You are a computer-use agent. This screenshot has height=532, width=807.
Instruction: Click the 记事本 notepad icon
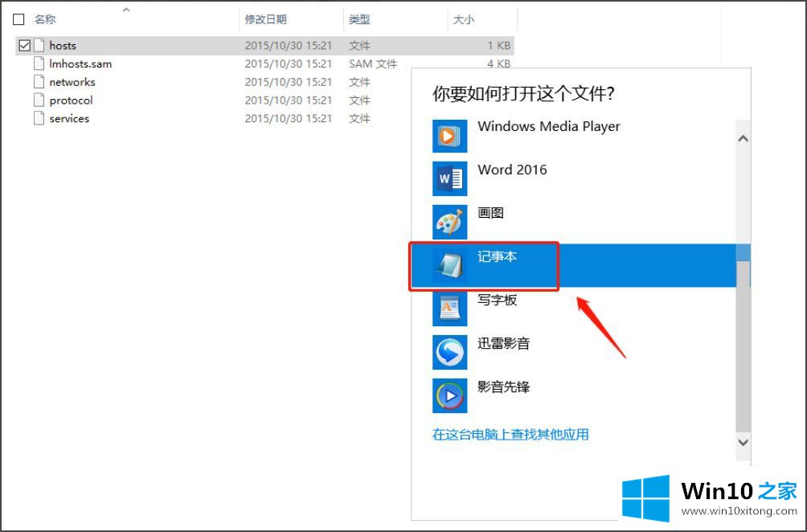pyautogui.click(x=450, y=265)
